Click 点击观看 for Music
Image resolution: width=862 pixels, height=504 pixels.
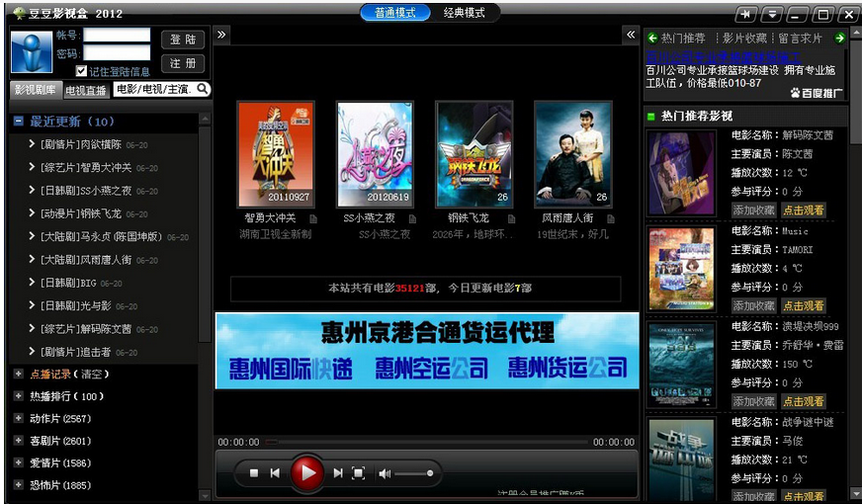803,305
